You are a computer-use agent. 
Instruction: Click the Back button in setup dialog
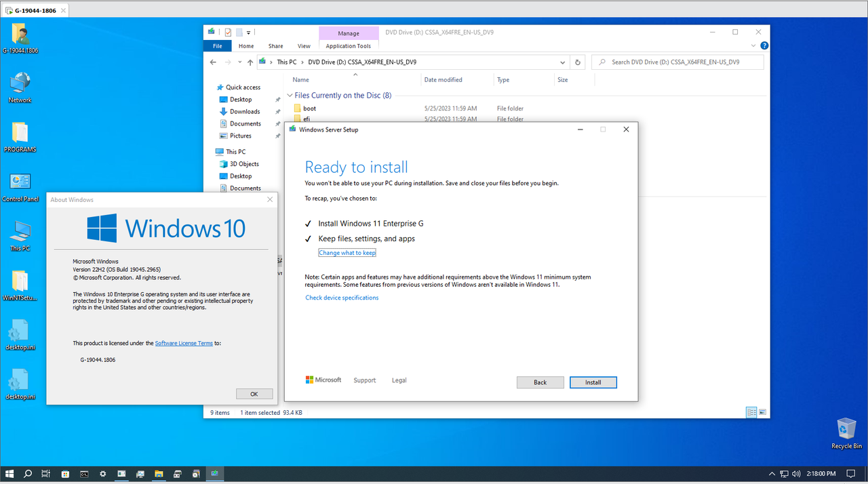540,382
